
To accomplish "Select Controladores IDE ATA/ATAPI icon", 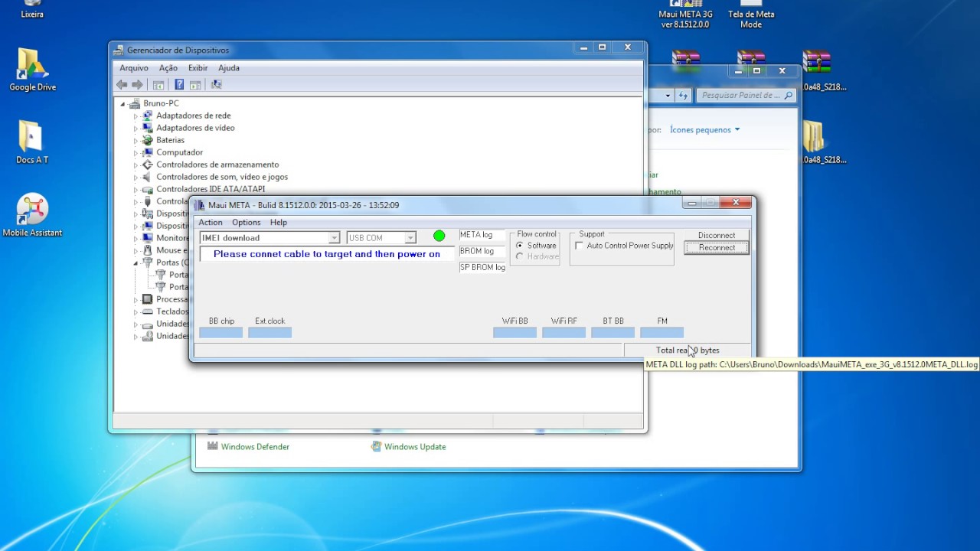I will point(148,189).
